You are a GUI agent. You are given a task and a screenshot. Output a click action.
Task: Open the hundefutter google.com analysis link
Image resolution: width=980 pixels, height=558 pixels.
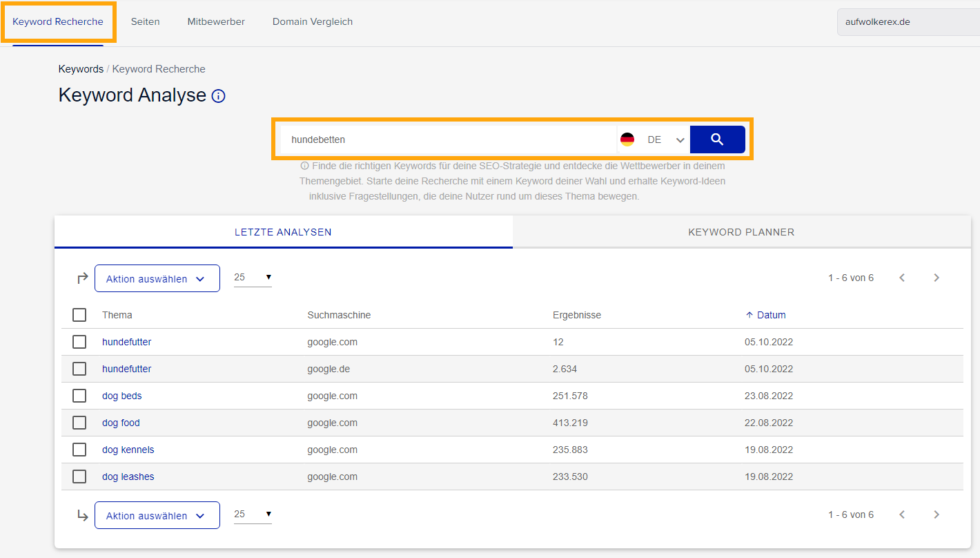[127, 342]
